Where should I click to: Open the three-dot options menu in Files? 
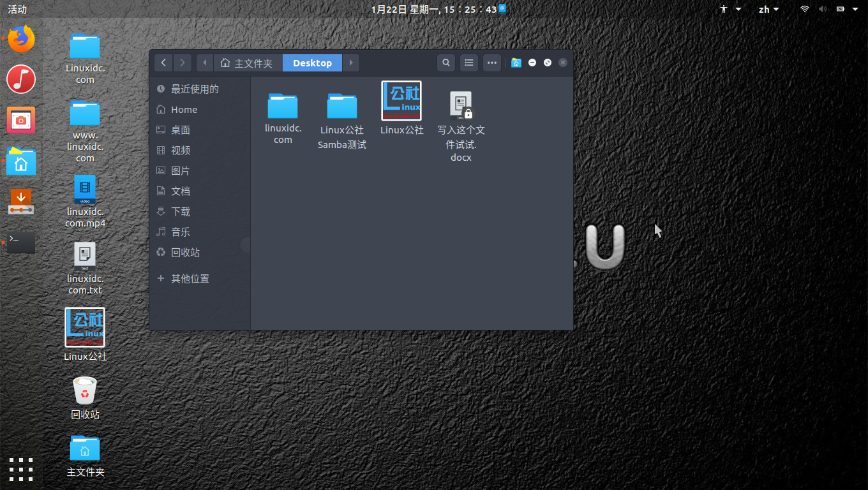click(x=491, y=63)
